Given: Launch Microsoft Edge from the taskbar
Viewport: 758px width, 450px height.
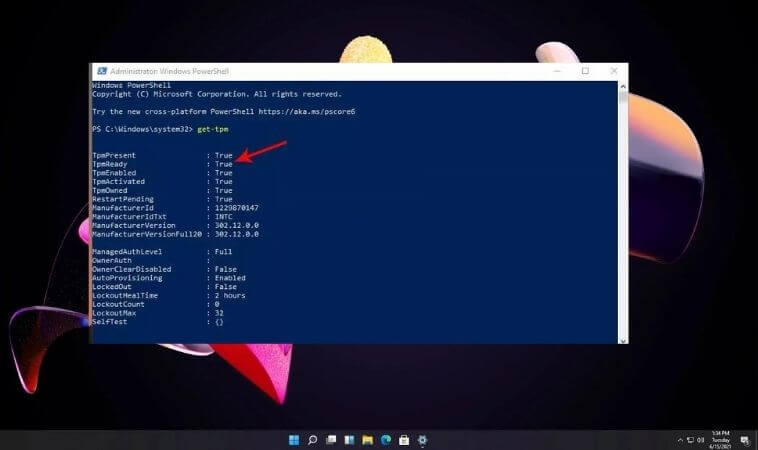Looking at the screenshot, I should 385,440.
